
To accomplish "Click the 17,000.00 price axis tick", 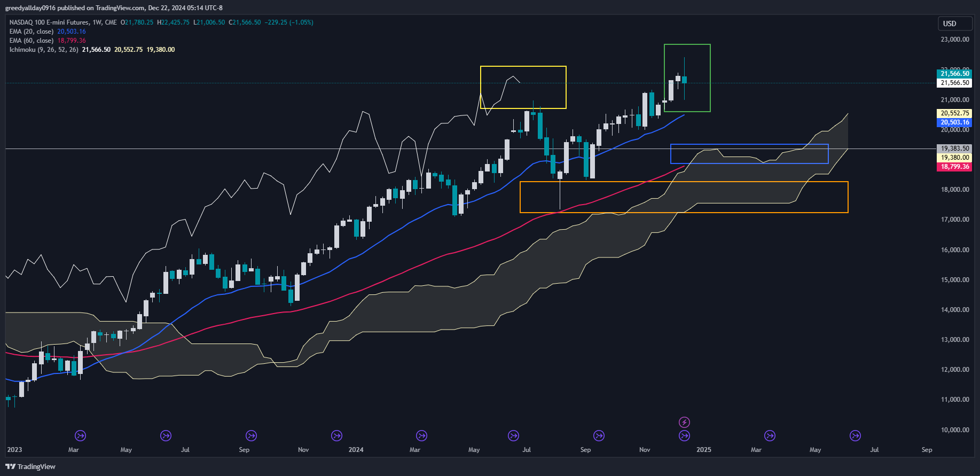I will pos(955,220).
